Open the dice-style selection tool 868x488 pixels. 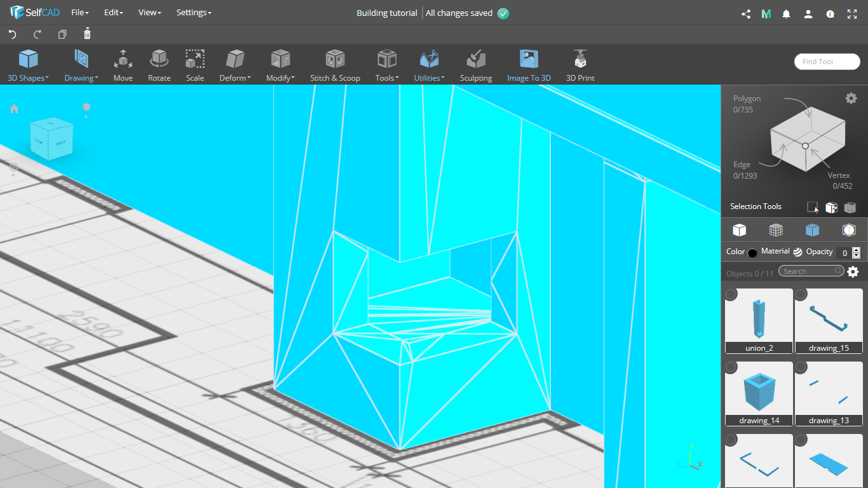tap(831, 207)
